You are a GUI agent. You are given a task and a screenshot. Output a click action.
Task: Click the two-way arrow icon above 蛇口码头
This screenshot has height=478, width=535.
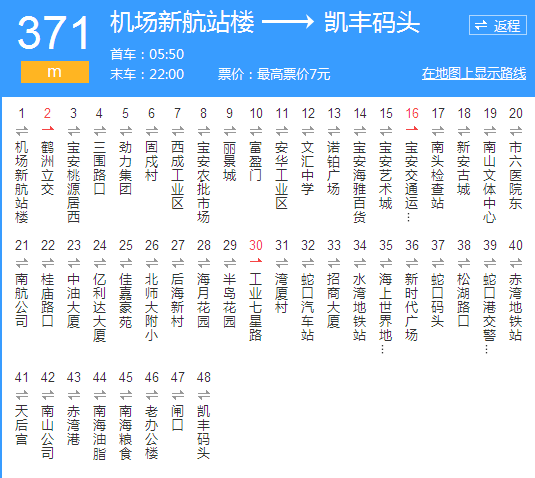click(438, 263)
